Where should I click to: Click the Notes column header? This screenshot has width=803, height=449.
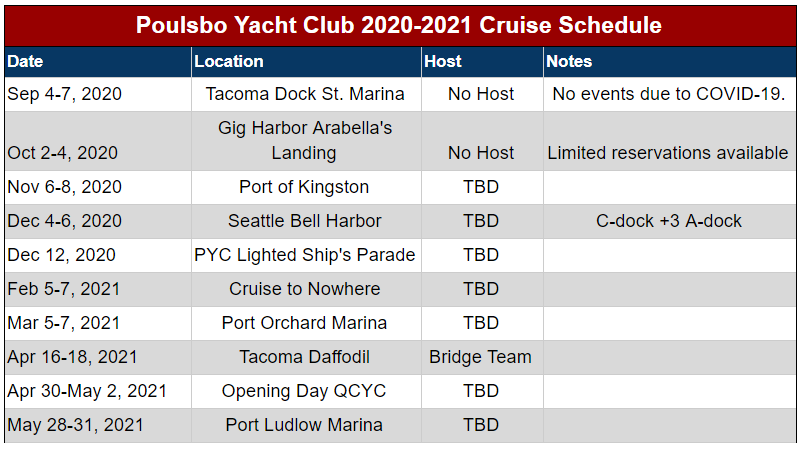(x=569, y=62)
